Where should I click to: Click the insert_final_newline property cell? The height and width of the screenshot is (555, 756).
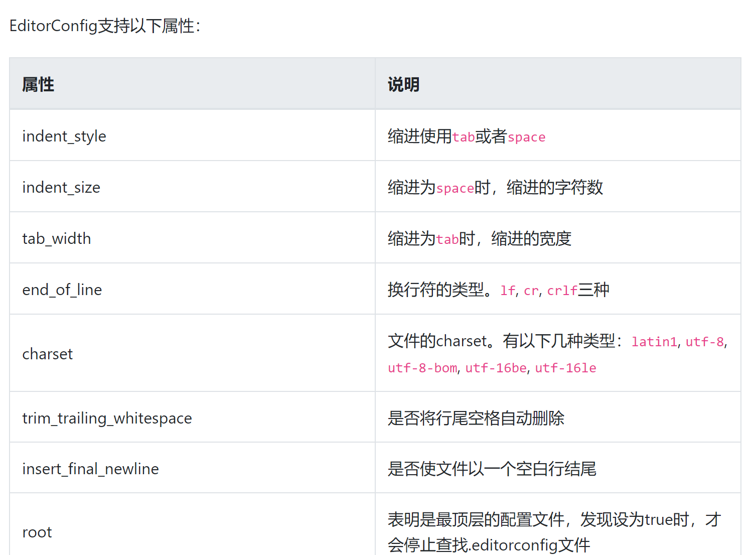pyautogui.click(x=90, y=469)
